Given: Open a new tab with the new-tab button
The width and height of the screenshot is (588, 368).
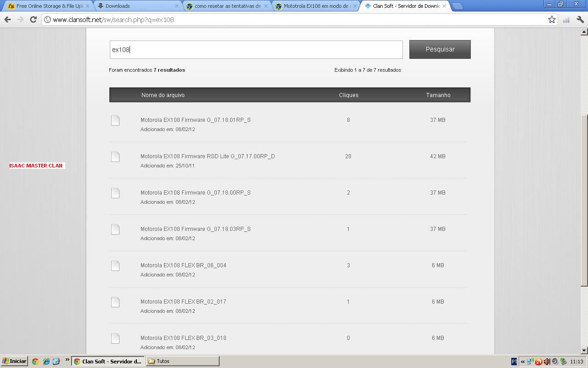Looking at the screenshot, I should (x=457, y=6).
